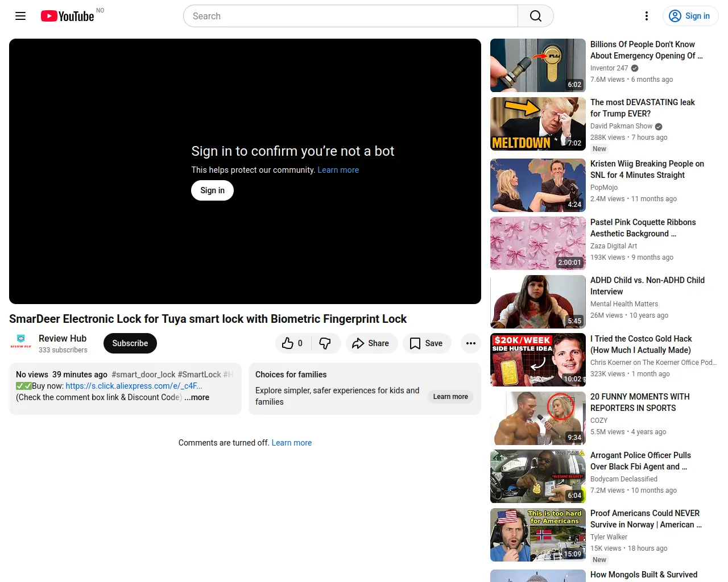Click the Sign in button in top header
This screenshot has height=582, width=728.
tap(690, 16)
